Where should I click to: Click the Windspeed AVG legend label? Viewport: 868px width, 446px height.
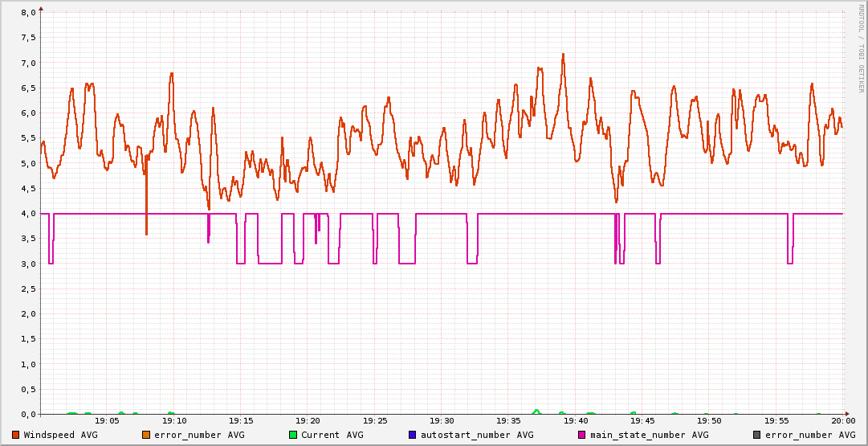point(60,435)
